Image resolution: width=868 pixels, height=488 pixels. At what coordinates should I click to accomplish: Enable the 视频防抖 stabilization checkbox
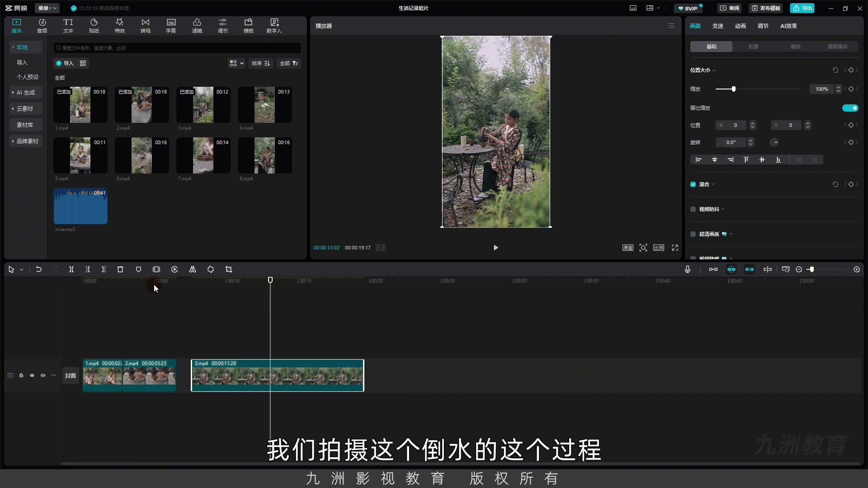click(693, 209)
